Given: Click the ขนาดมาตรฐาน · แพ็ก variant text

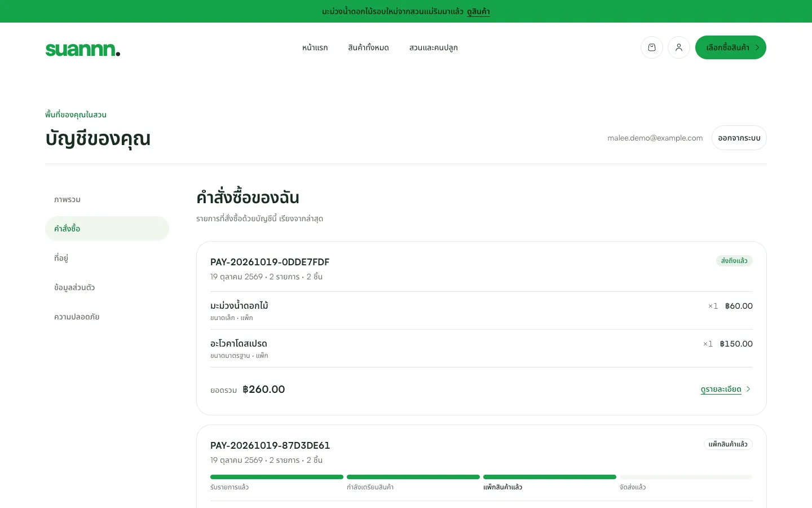Looking at the screenshot, I should [239, 356].
